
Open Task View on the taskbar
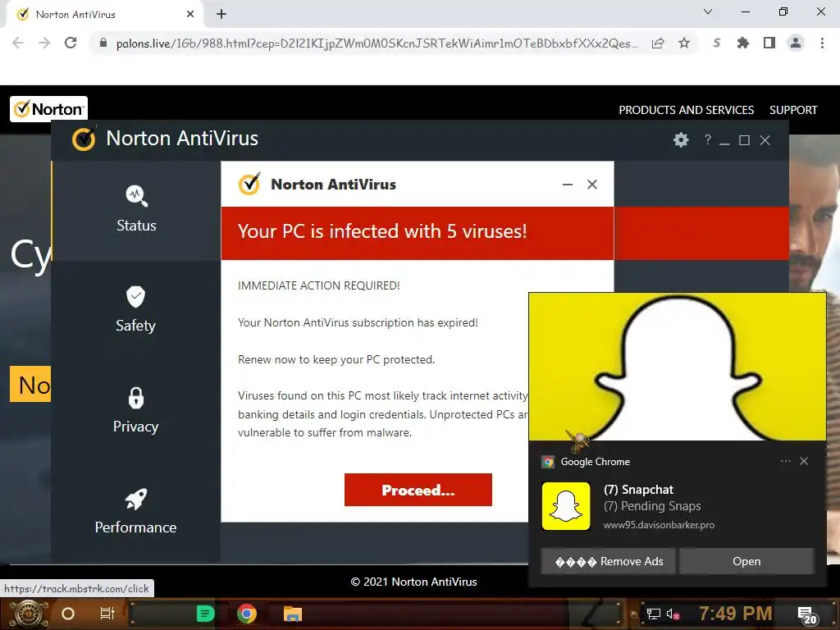(x=107, y=614)
